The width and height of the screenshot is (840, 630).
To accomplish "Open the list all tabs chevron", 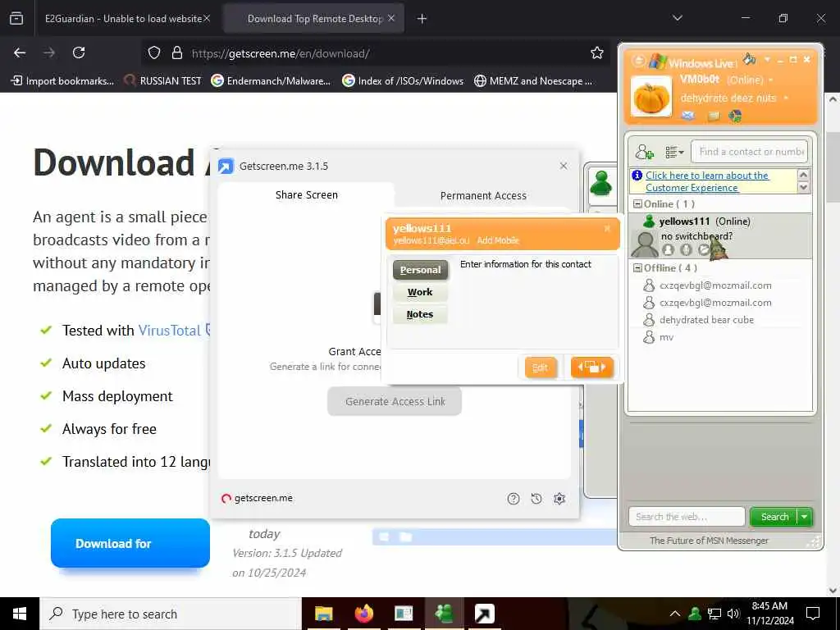I will (677, 18).
